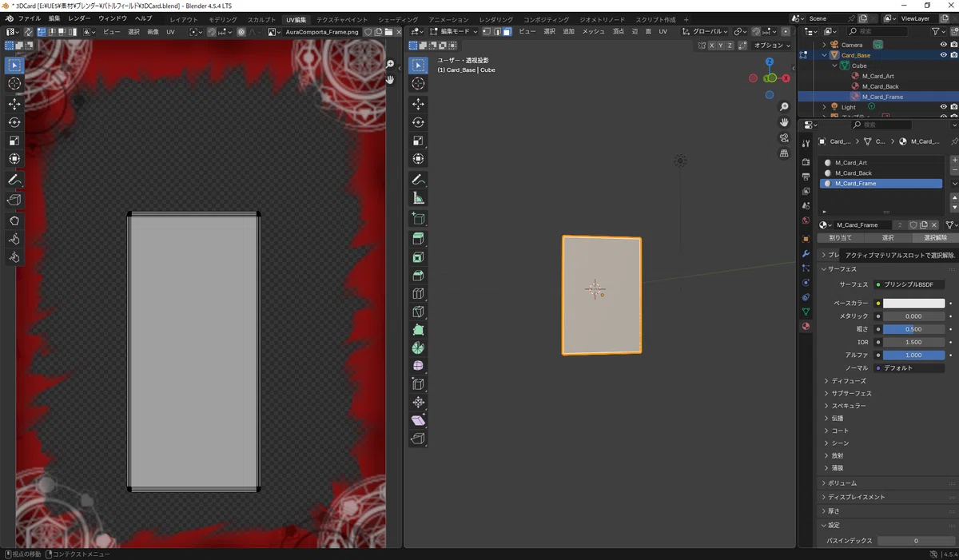Viewport: 959px width, 560px height.
Task: Select the Rip Region tool in 3D viewport
Action: pos(418,439)
